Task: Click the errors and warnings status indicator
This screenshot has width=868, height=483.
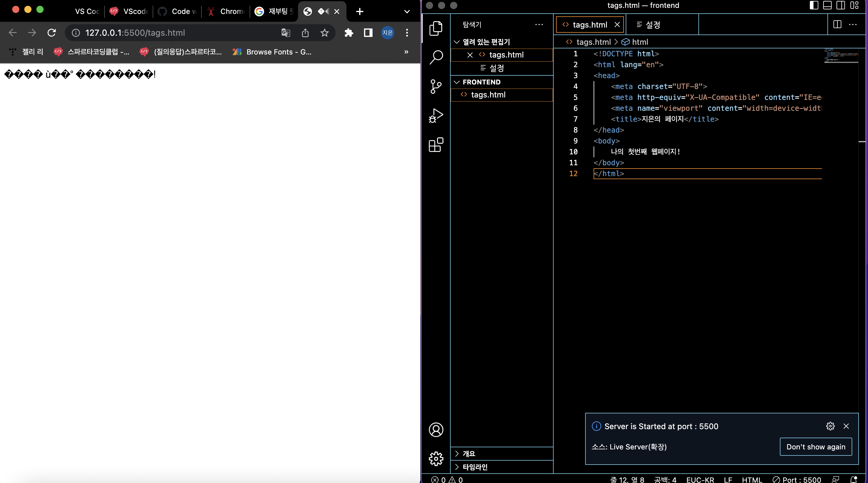Action: point(447,479)
